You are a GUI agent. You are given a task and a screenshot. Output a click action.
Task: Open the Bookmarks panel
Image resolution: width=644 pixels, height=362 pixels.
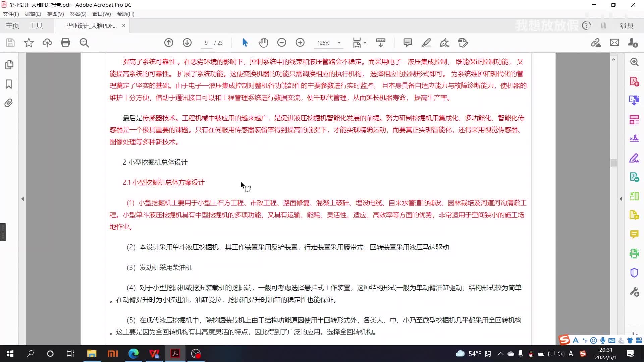click(x=9, y=84)
